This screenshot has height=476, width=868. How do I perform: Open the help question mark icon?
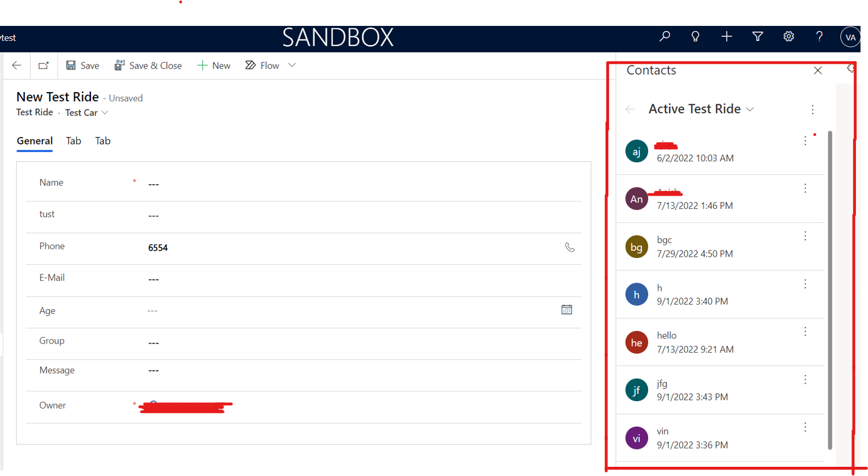pyautogui.click(x=819, y=37)
